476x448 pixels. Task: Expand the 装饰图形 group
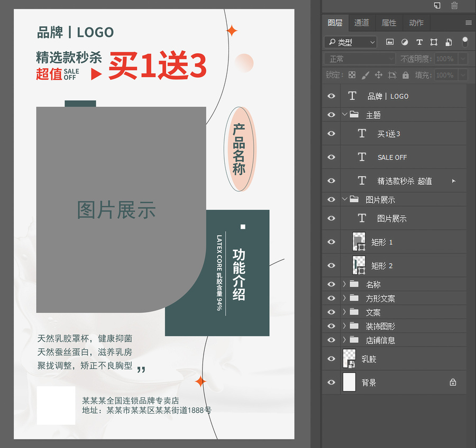344,326
